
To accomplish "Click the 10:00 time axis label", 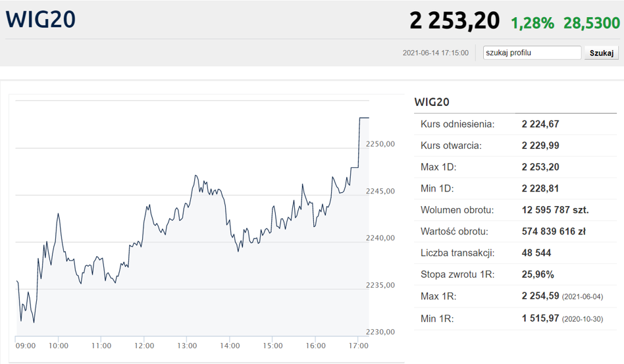I will click(59, 346).
